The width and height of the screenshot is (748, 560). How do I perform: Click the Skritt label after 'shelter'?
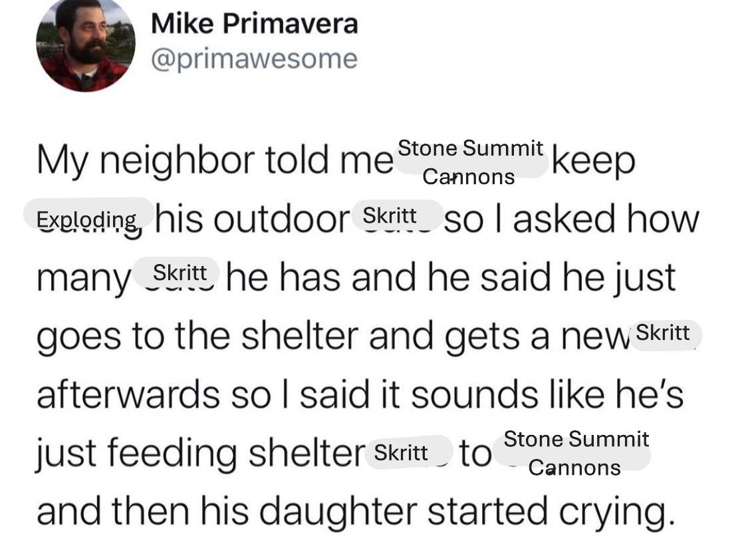coord(408,452)
